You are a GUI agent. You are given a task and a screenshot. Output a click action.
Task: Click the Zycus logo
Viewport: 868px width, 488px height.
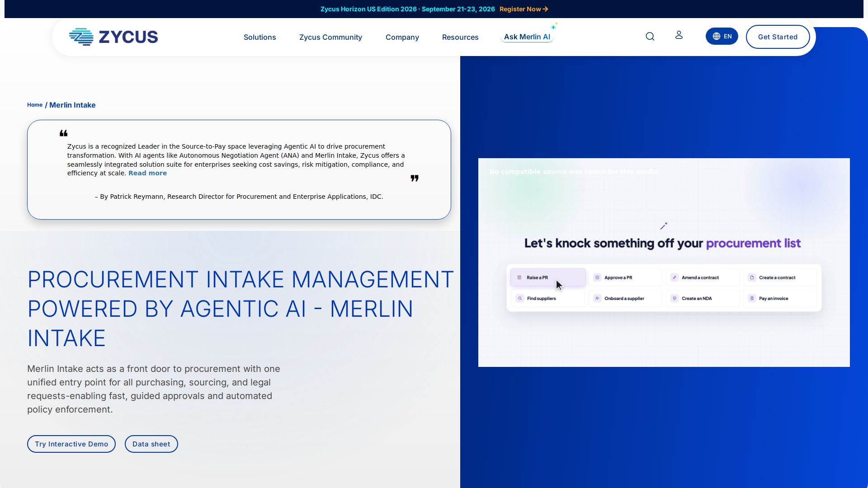coord(113,37)
